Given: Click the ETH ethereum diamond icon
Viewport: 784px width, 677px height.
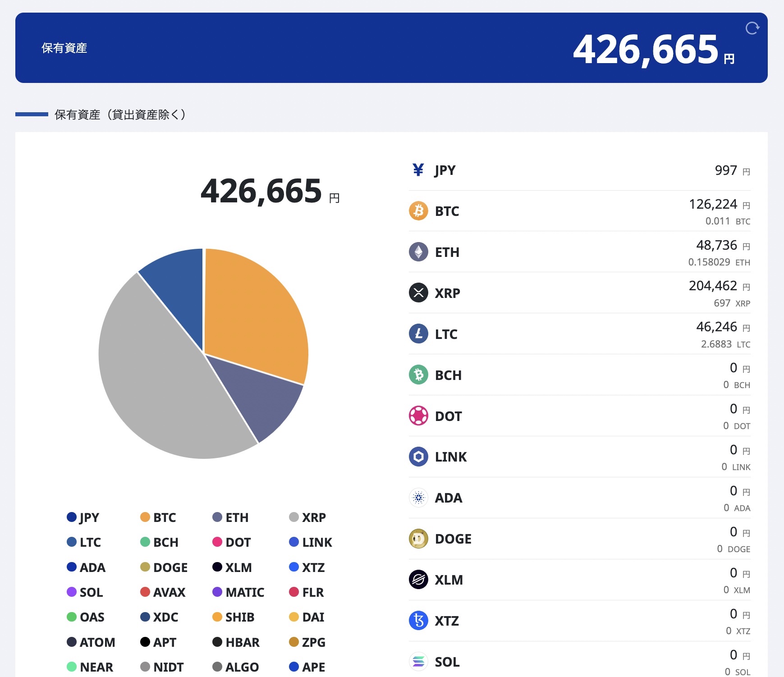Looking at the screenshot, I should click(x=418, y=252).
